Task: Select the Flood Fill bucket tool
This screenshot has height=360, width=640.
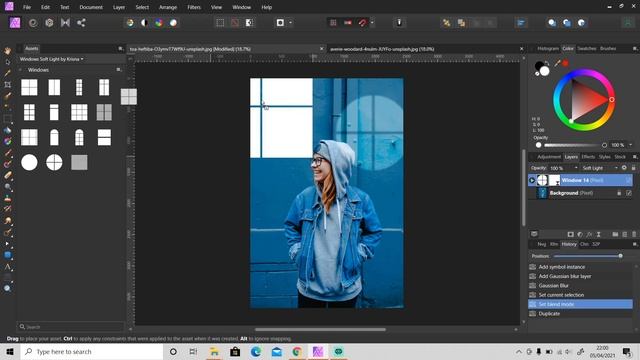Action: [8, 130]
